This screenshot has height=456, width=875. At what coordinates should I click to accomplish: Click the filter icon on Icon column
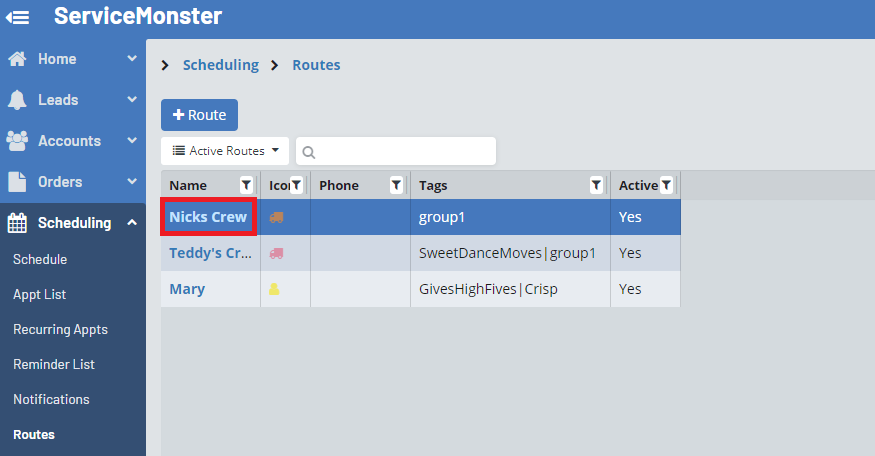(296, 185)
